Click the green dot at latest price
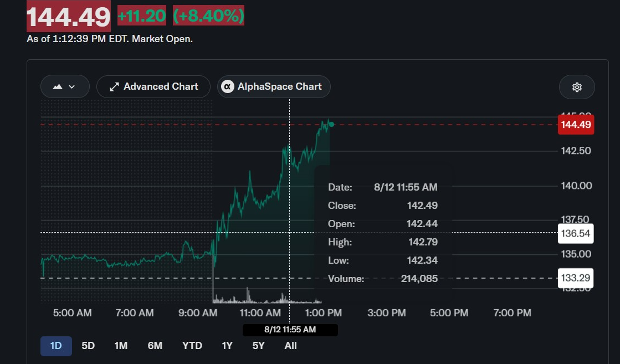The height and width of the screenshot is (364, 620). pyautogui.click(x=331, y=125)
